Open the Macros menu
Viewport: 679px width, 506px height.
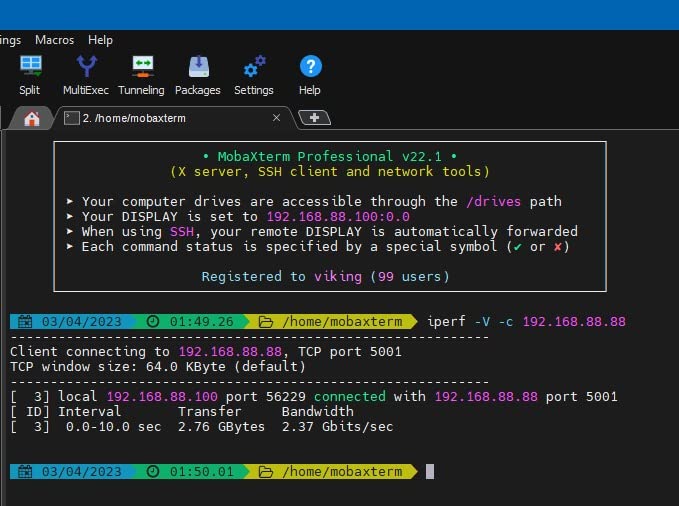(55, 40)
